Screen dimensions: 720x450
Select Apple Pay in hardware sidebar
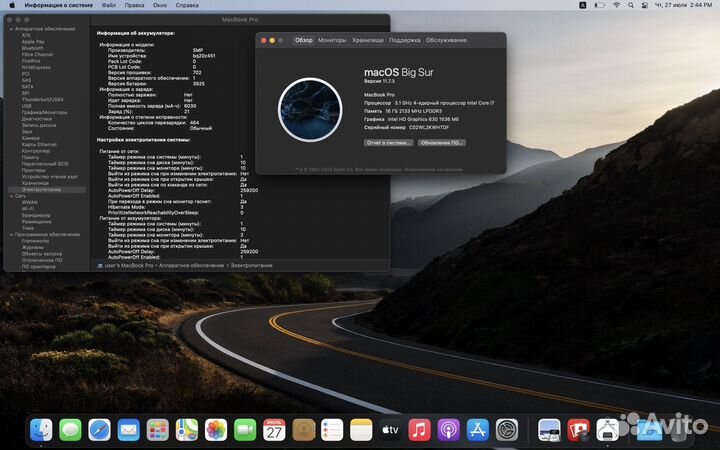33,42
